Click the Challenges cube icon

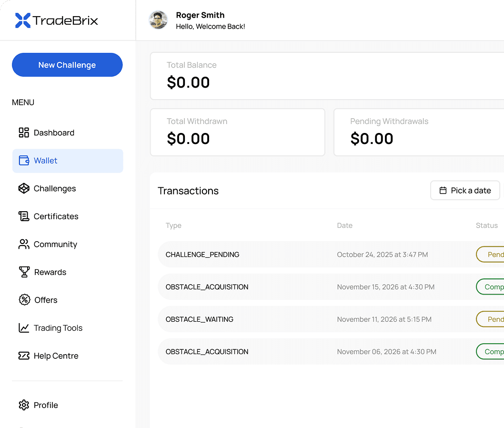pyautogui.click(x=24, y=188)
